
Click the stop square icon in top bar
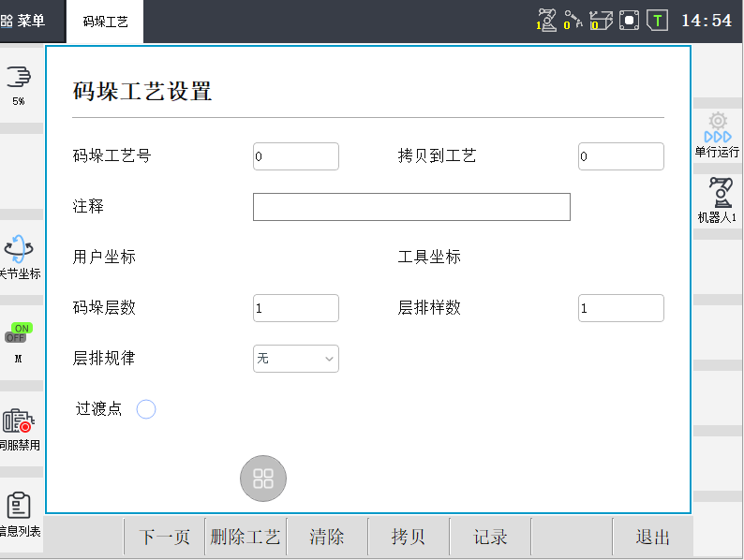point(629,20)
